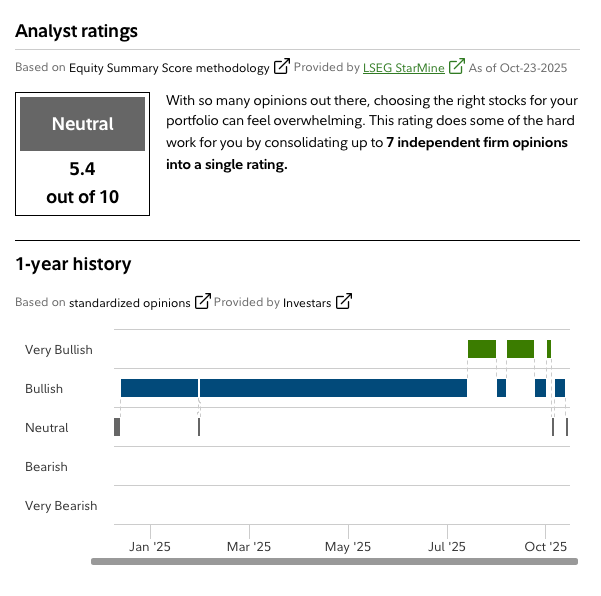Select the Very Bearish row label
Screen dimensions: 601x596
[x=61, y=506]
